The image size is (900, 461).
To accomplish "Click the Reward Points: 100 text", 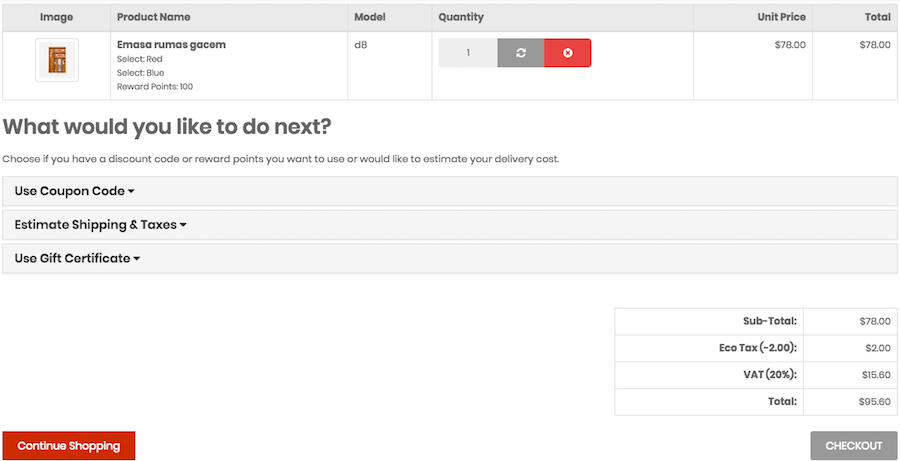I will click(155, 87).
